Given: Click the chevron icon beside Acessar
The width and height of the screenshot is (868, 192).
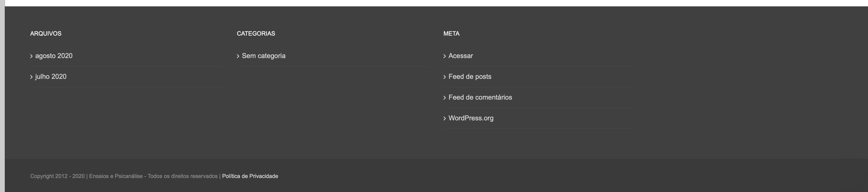Looking at the screenshot, I should point(444,56).
